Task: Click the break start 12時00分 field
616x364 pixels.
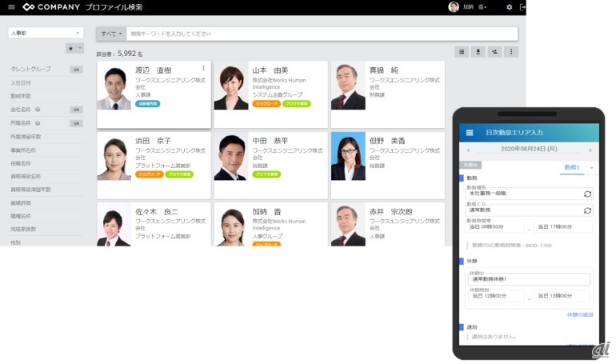Action: click(496, 296)
